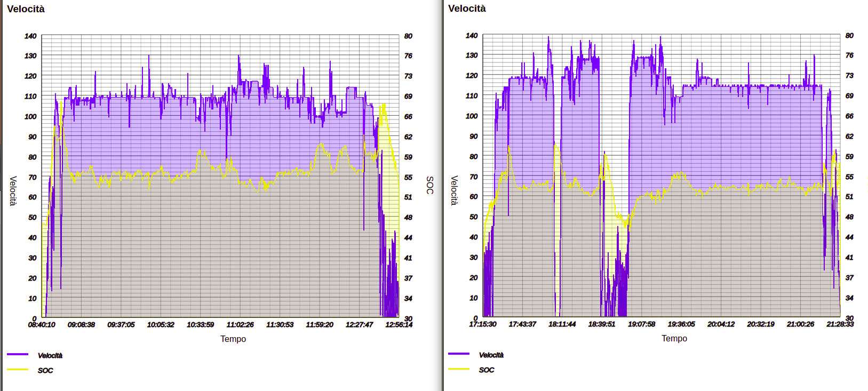Click the 09:08:38 time tick label
Viewport: 868px width, 391px height.
pos(81,324)
